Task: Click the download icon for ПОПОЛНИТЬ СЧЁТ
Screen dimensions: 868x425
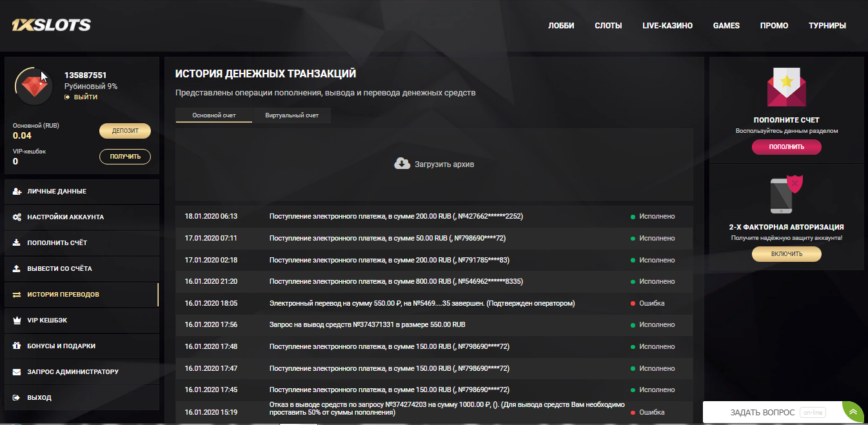Action: pyautogui.click(x=17, y=243)
